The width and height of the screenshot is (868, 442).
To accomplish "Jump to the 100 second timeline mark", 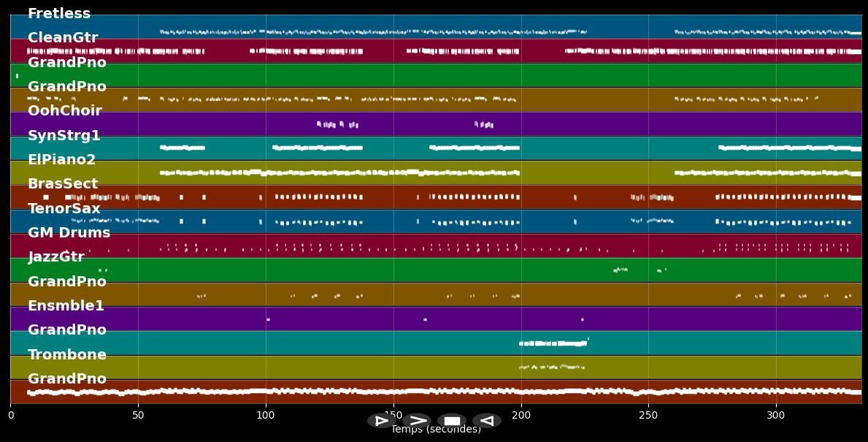I will coord(266,415).
